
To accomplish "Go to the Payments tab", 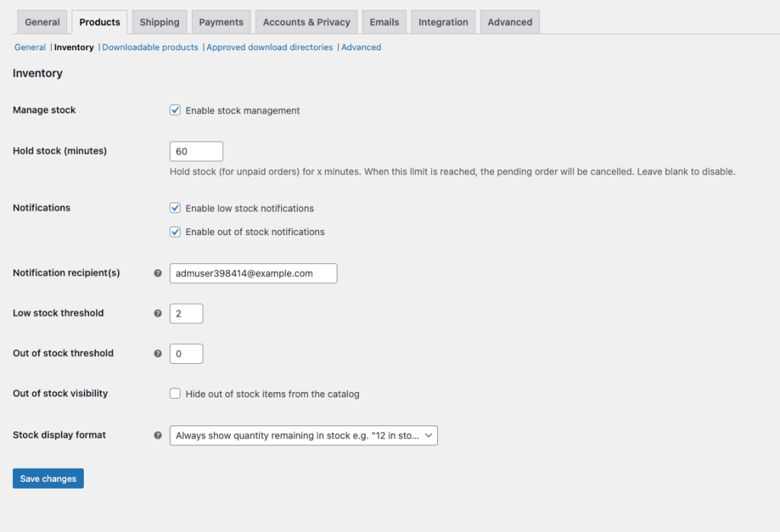I will (x=221, y=22).
